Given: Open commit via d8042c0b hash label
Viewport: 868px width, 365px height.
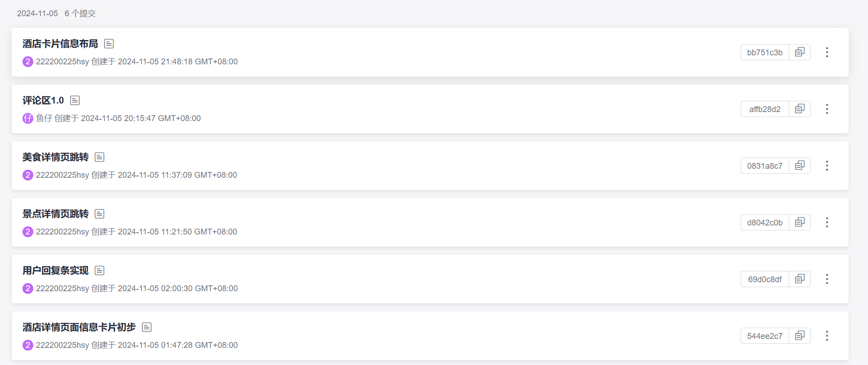Looking at the screenshot, I should point(765,222).
